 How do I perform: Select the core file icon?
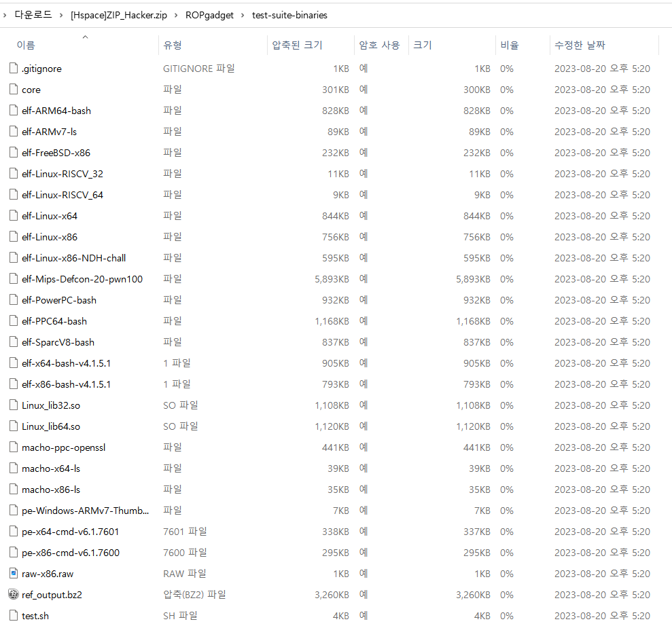(x=14, y=89)
